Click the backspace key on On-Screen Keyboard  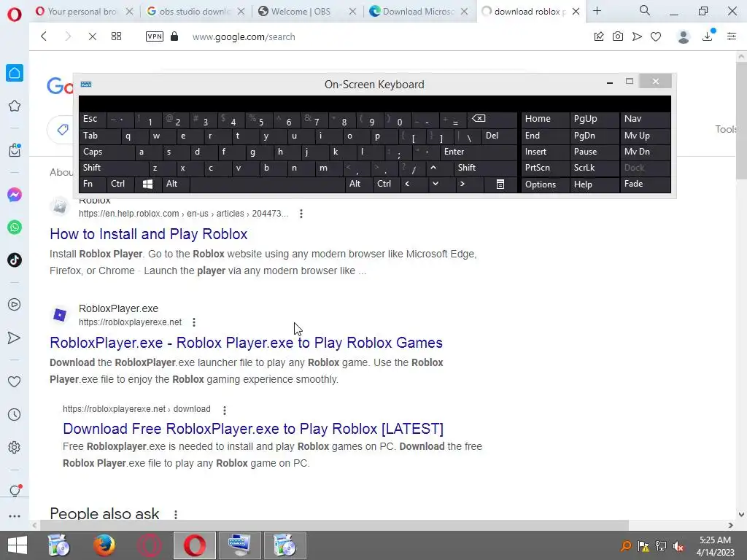tap(492, 119)
